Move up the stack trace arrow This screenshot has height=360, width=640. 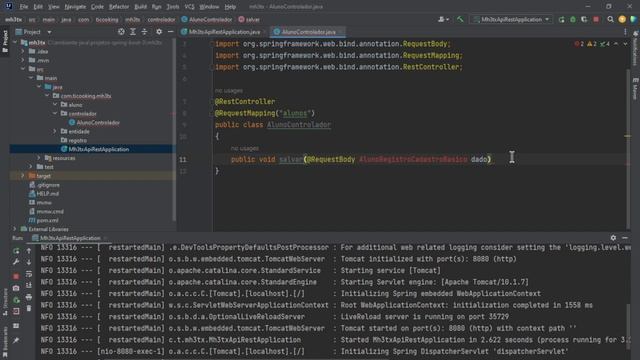click(x=29, y=251)
